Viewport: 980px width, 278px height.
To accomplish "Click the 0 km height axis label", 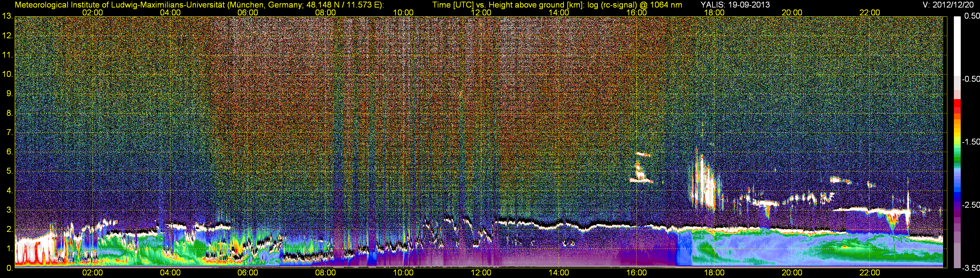I will click(x=9, y=268).
